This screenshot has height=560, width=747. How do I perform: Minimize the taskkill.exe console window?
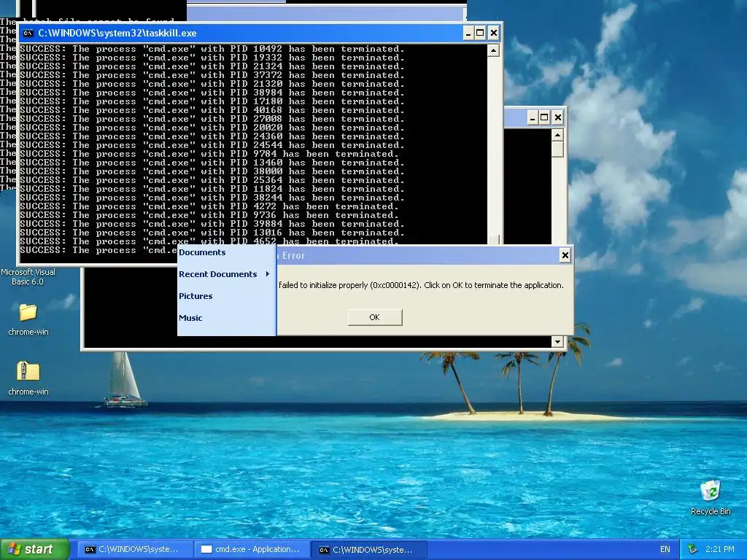(x=468, y=33)
